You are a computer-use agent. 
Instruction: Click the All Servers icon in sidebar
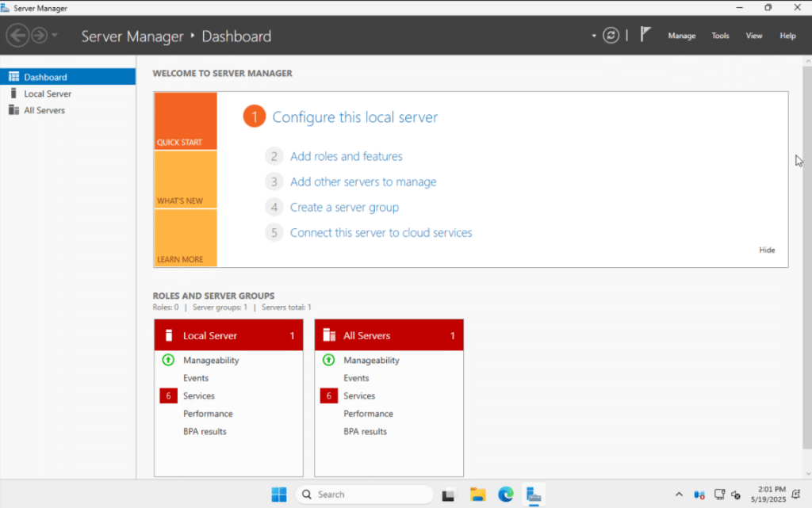[14, 109]
